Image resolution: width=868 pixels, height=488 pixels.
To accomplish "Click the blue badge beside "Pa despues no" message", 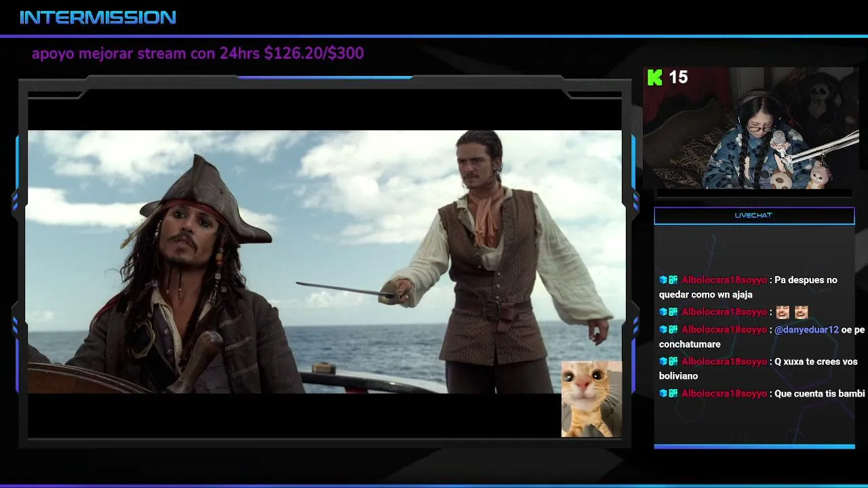I will (663, 280).
